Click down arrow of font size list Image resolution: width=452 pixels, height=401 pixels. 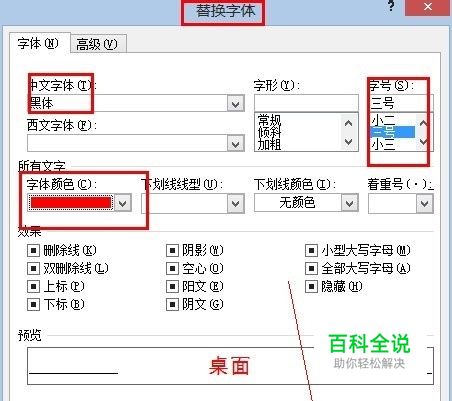coord(423,142)
